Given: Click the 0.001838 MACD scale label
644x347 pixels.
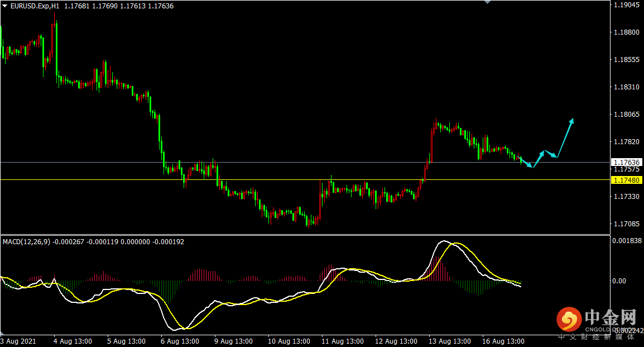Looking at the screenshot, I should pyautogui.click(x=627, y=240).
